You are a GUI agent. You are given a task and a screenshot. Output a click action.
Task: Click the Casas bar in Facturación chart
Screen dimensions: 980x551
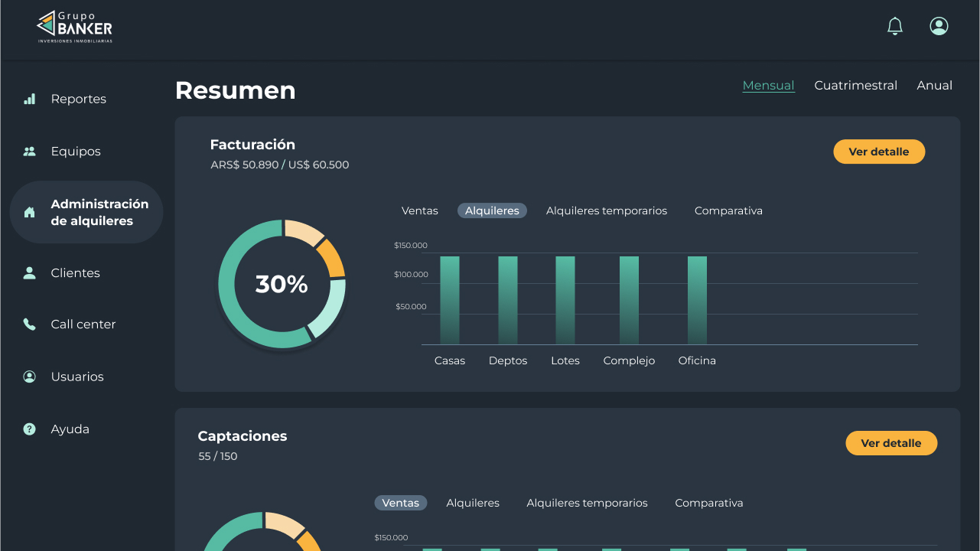pos(450,300)
